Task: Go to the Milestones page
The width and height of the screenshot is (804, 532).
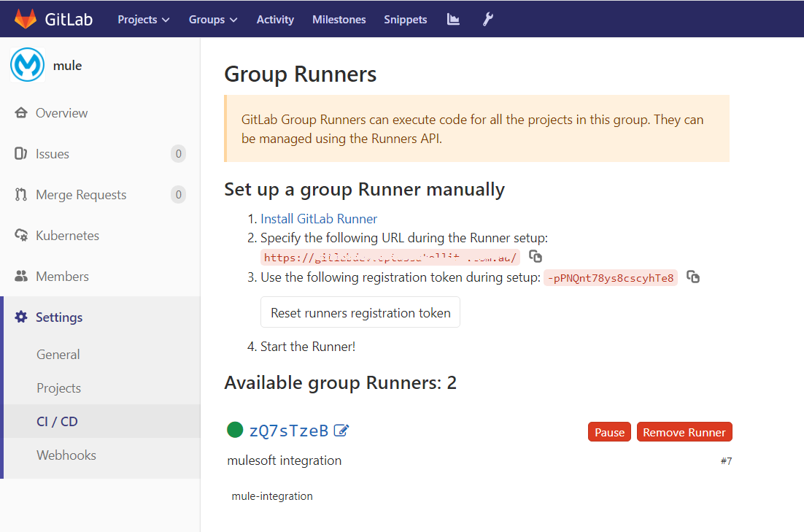Action: coord(339,20)
